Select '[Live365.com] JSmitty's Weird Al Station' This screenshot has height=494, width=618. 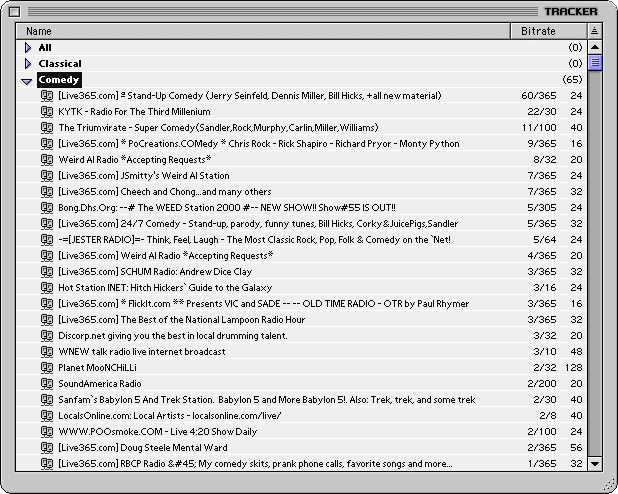[x=144, y=175]
